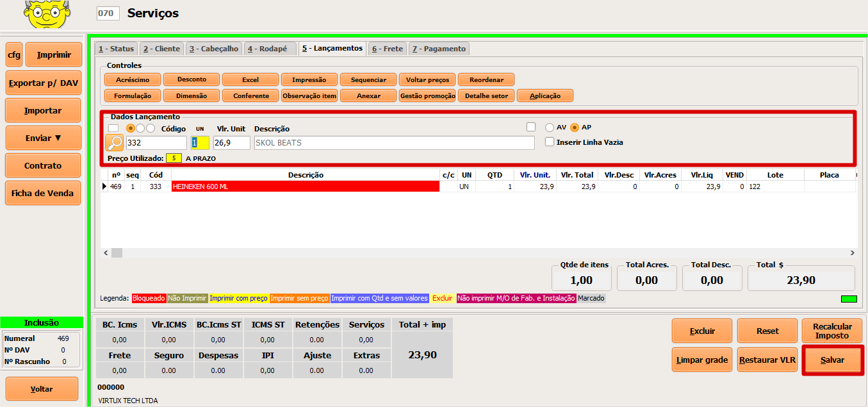868x407 pixels.
Task: Open the Enviar dropdown menu
Action: coord(44,138)
